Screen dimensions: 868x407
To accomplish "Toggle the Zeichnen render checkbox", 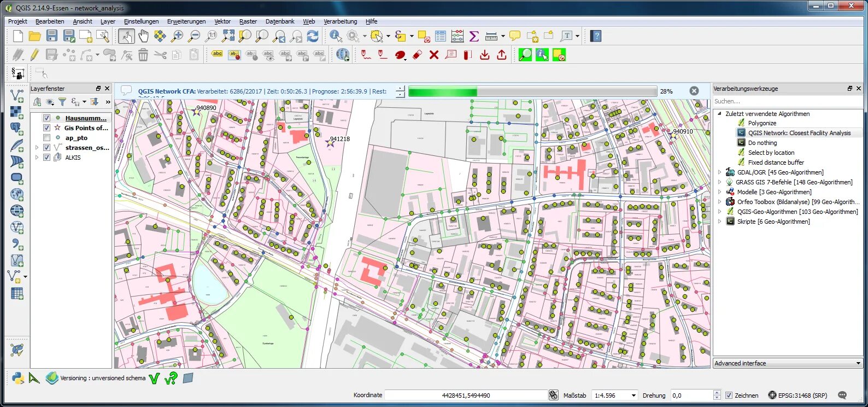I will [729, 395].
